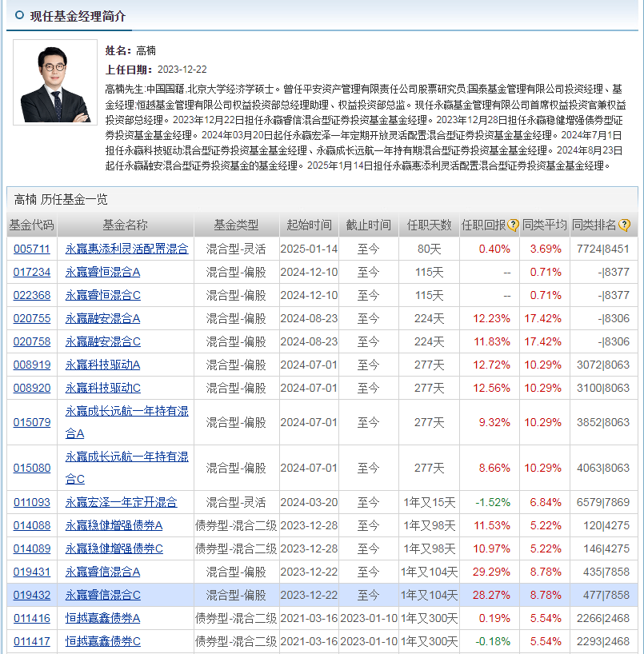644x654 pixels.
Task: Open fund code link 015080
Action: pos(32,468)
